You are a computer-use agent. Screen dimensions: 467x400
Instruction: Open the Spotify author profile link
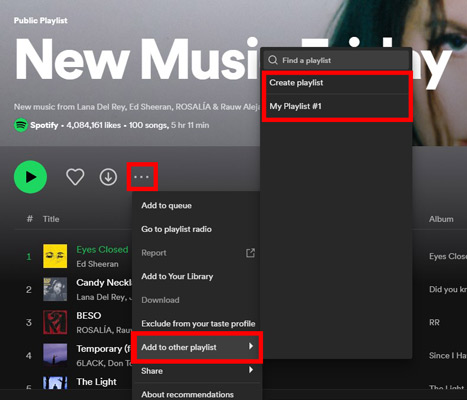point(44,126)
